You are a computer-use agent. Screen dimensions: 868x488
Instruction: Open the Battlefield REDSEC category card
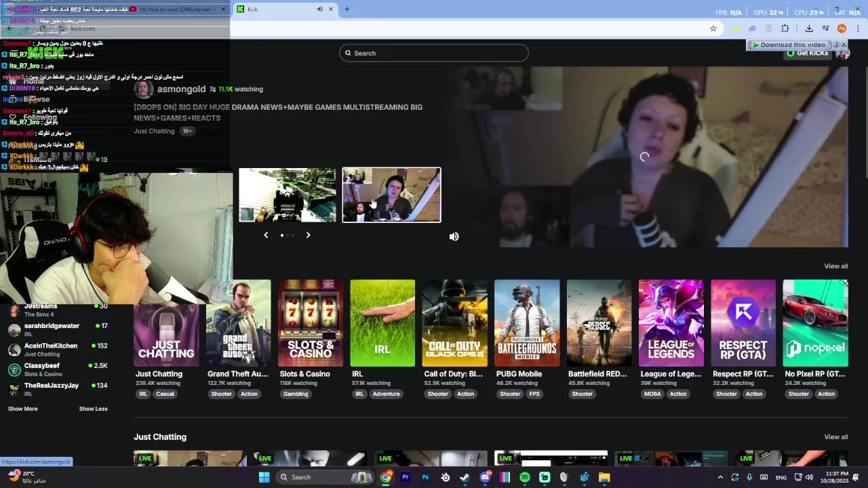(x=599, y=323)
